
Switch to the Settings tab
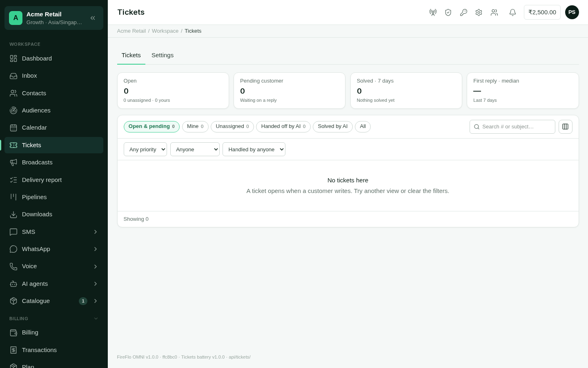163,55
